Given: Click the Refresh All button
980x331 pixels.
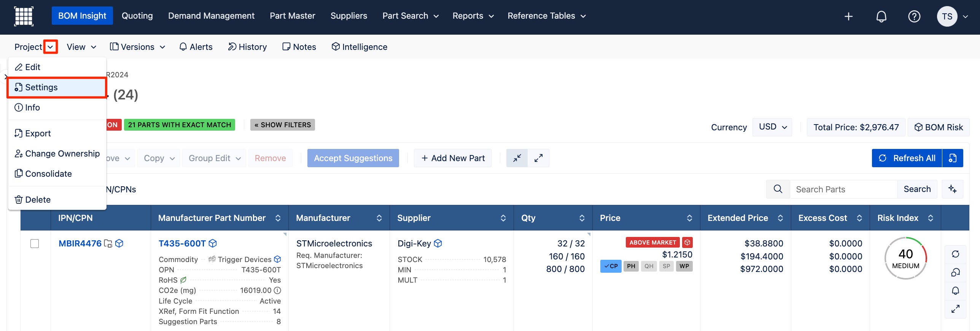Looking at the screenshot, I should [907, 158].
